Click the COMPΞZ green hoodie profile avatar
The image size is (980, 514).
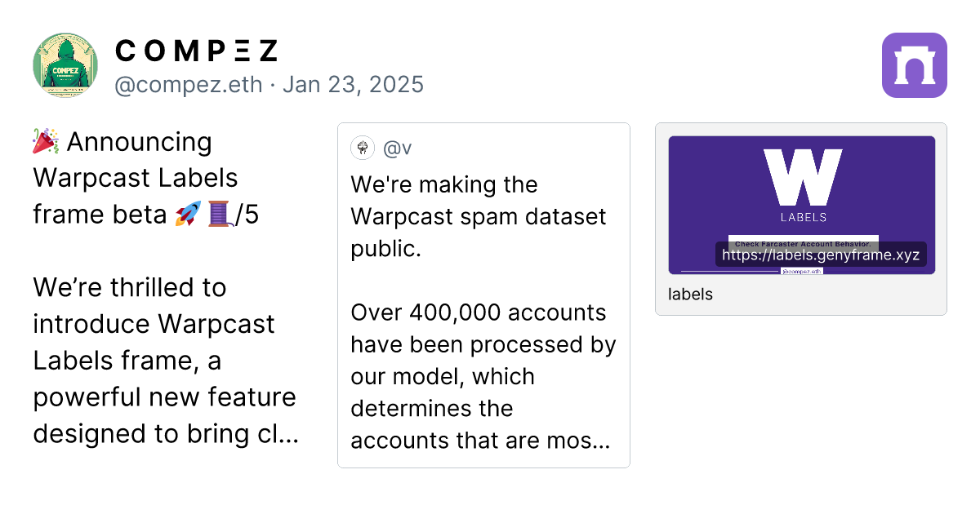[x=65, y=65]
